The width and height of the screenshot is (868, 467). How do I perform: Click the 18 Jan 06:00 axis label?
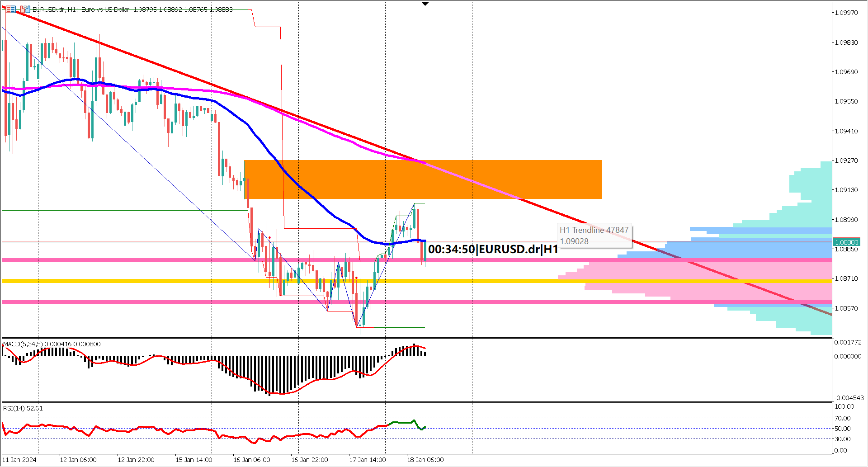pos(425,459)
